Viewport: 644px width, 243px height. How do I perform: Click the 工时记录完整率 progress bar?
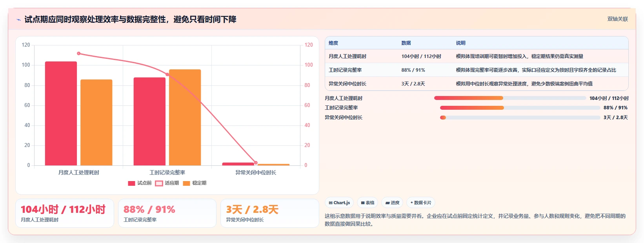[520, 108]
